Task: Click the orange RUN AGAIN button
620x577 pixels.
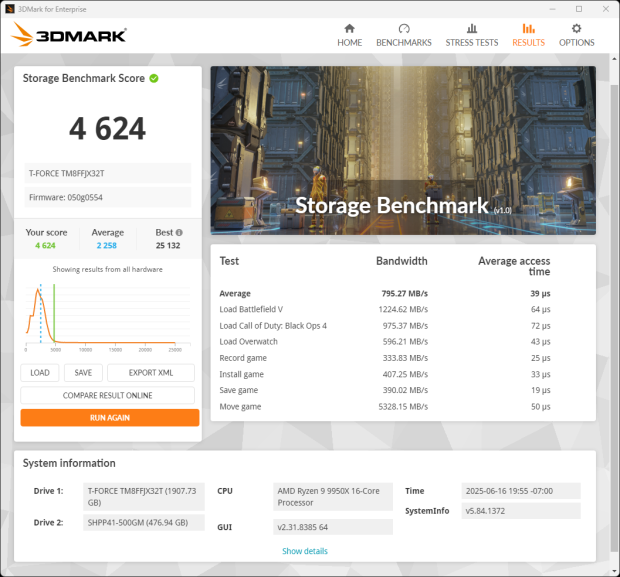Action: tap(110, 418)
